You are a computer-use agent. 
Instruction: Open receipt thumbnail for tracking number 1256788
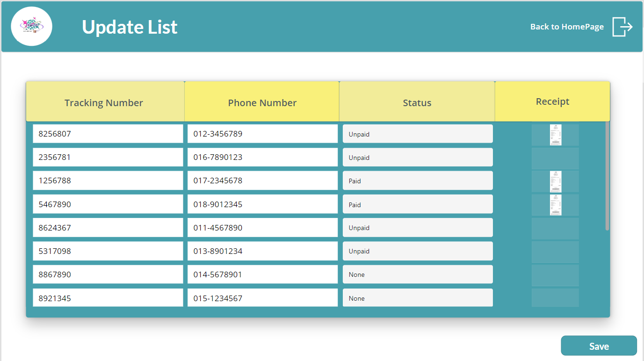(x=555, y=181)
